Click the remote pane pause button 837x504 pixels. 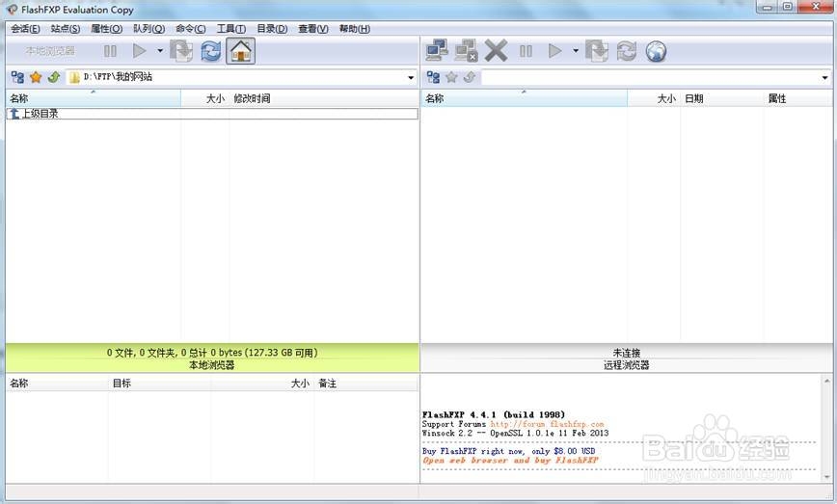[526, 51]
